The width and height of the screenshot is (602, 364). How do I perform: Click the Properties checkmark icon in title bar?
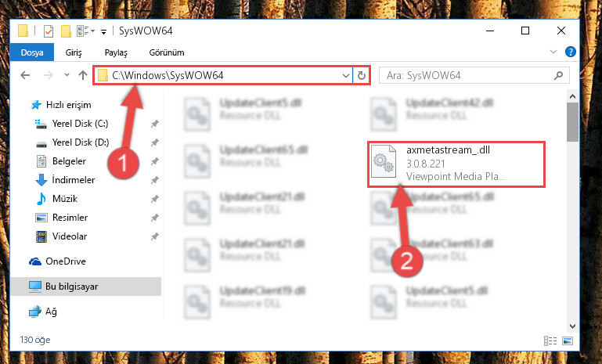[49, 31]
